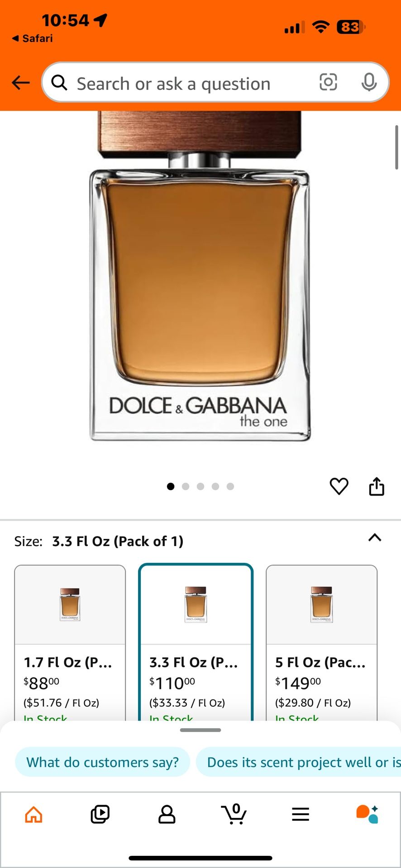Collapse the Size options chevron
Screen dimensions: 401x868
[375, 538]
